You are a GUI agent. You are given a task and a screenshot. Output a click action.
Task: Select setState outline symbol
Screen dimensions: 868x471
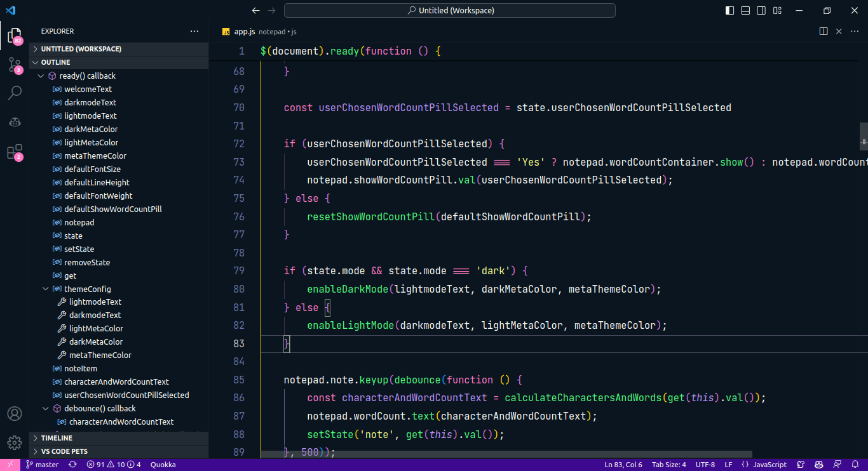[79, 249]
